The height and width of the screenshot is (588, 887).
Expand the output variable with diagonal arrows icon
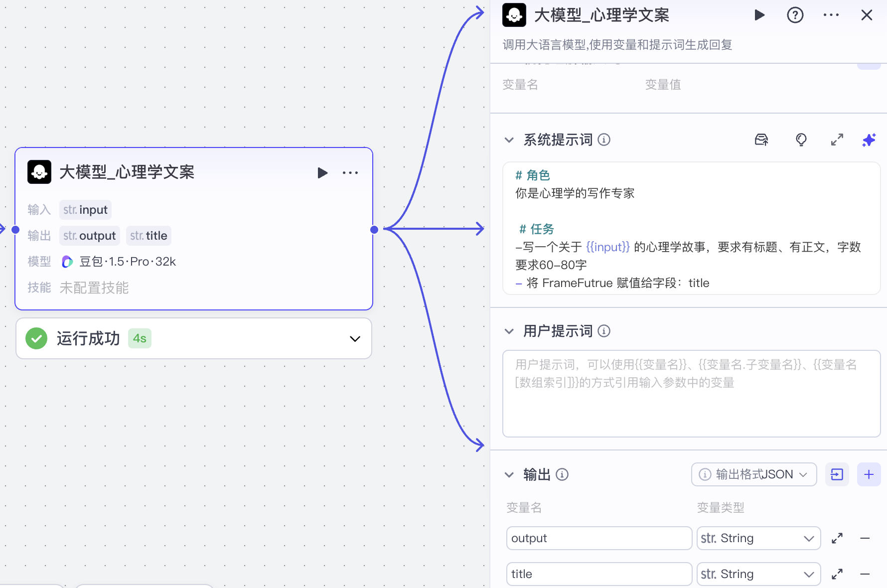[837, 538]
